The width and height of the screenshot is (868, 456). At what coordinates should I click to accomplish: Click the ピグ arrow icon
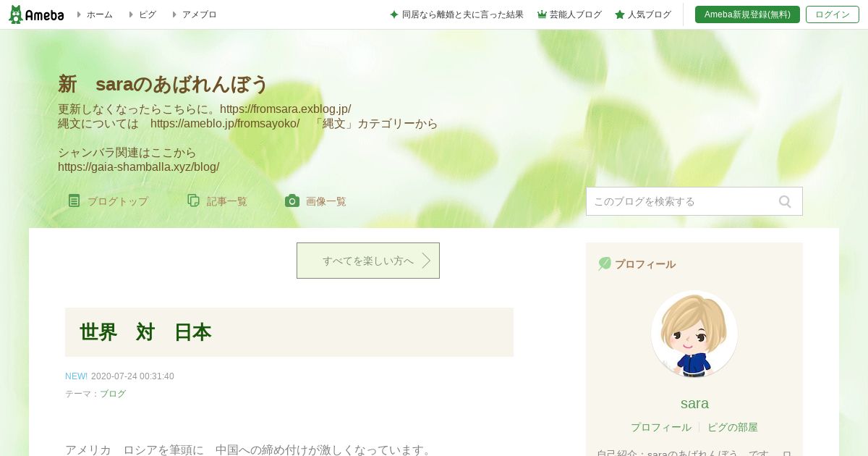pyautogui.click(x=131, y=14)
